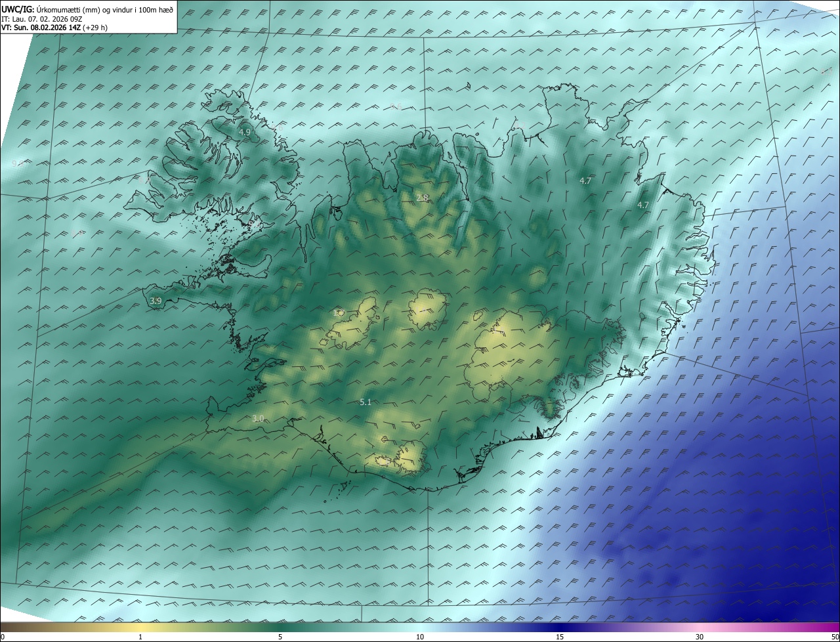The height and width of the screenshot is (642, 840).
Task: Click the easternmost 4.7 precipitation value
Action: point(643,205)
